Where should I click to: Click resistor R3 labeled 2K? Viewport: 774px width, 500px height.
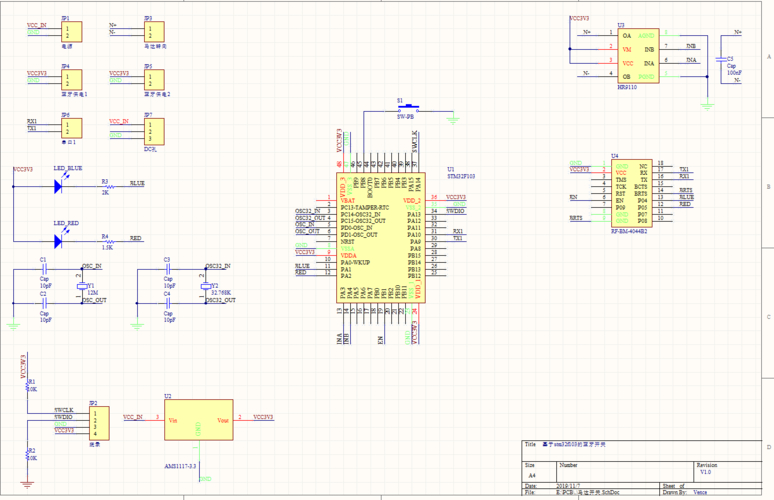[x=105, y=185]
